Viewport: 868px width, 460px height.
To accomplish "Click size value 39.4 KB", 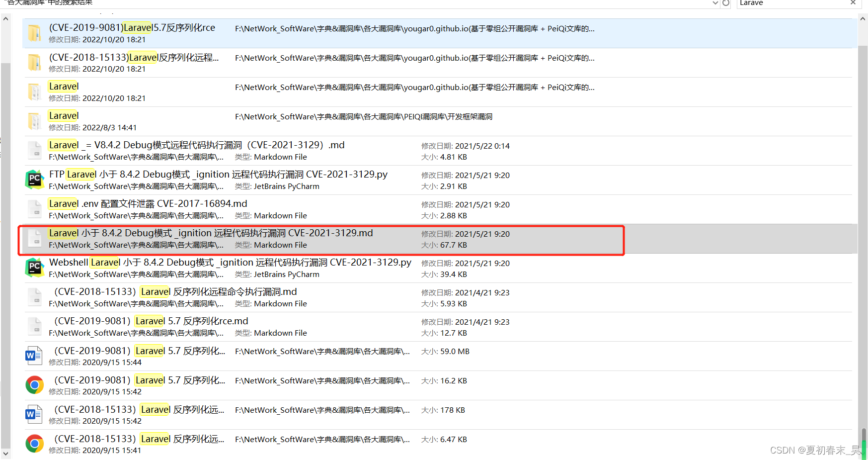I will coord(454,275).
